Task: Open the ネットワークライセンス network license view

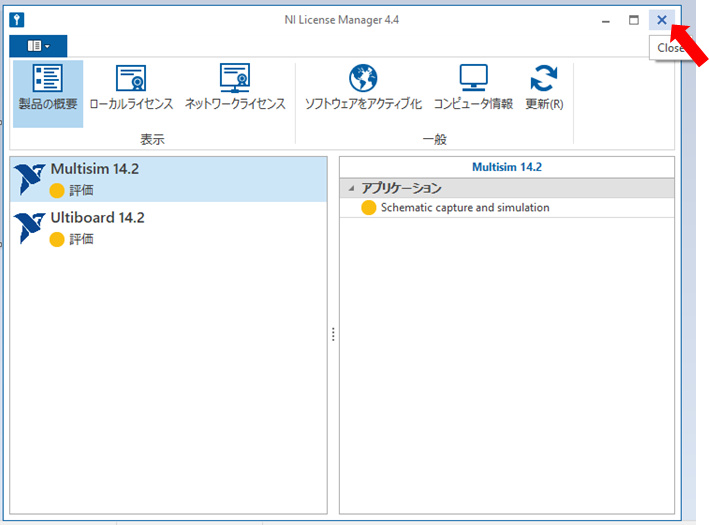Action: click(x=235, y=87)
